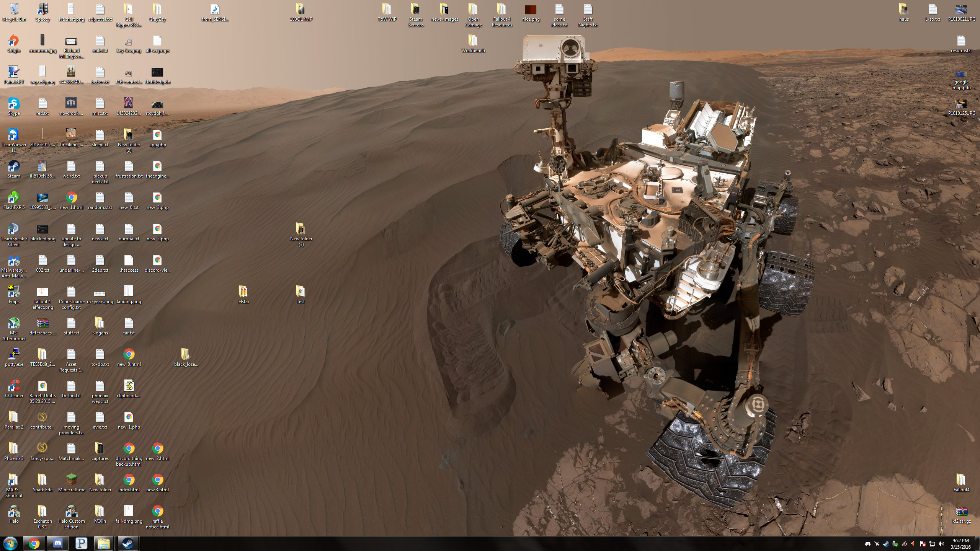980x551 pixels.
Task: Select the Fallout 4 Resources folder
Action: [502, 15]
